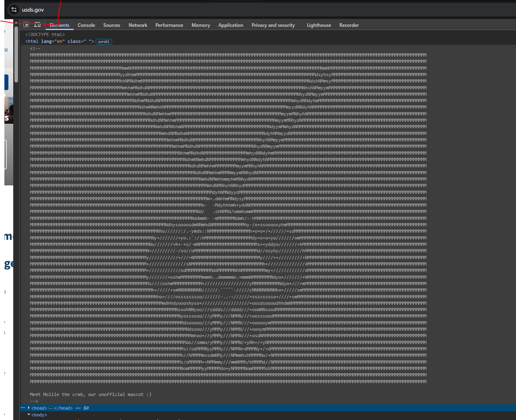Click the '<!--' comment opening line

click(35, 48)
